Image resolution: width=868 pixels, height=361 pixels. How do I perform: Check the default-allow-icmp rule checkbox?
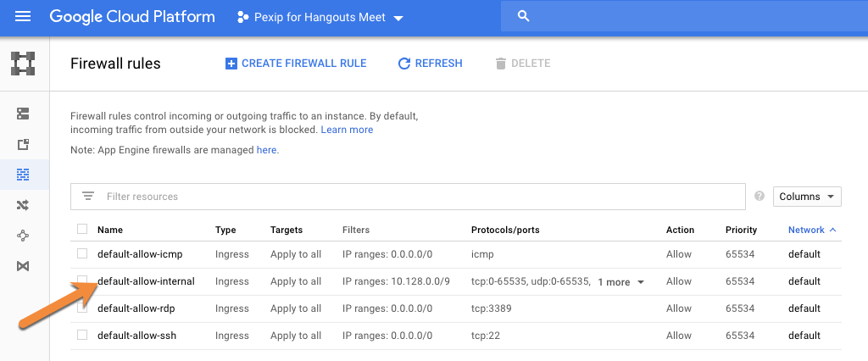pos(82,253)
